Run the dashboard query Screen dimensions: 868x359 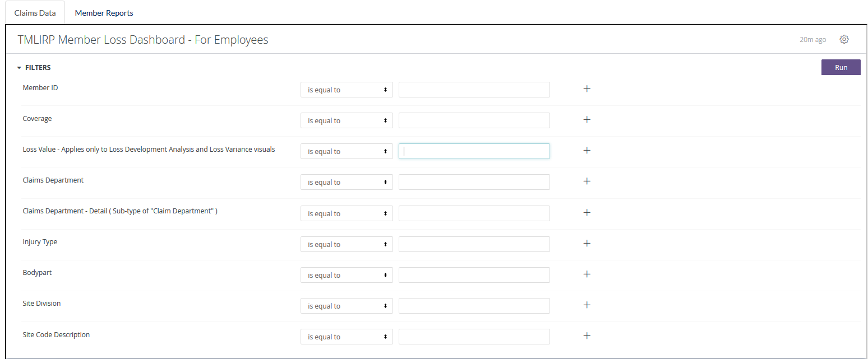tap(841, 67)
